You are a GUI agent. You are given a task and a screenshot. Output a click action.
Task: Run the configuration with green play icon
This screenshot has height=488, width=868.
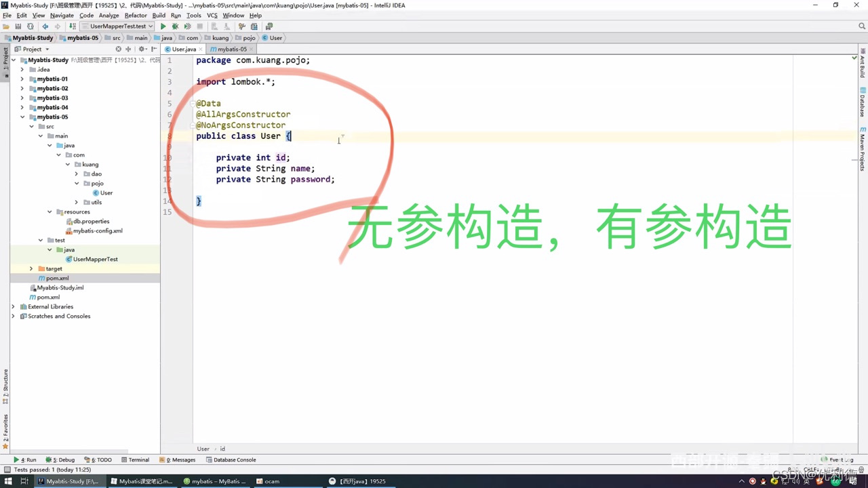pyautogui.click(x=163, y=26)
